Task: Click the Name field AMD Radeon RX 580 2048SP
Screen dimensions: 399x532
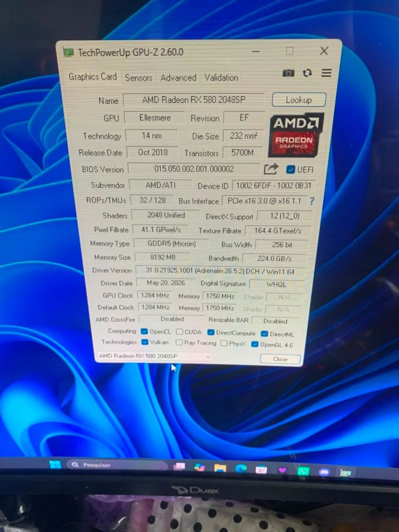Action: pos(194,100)
